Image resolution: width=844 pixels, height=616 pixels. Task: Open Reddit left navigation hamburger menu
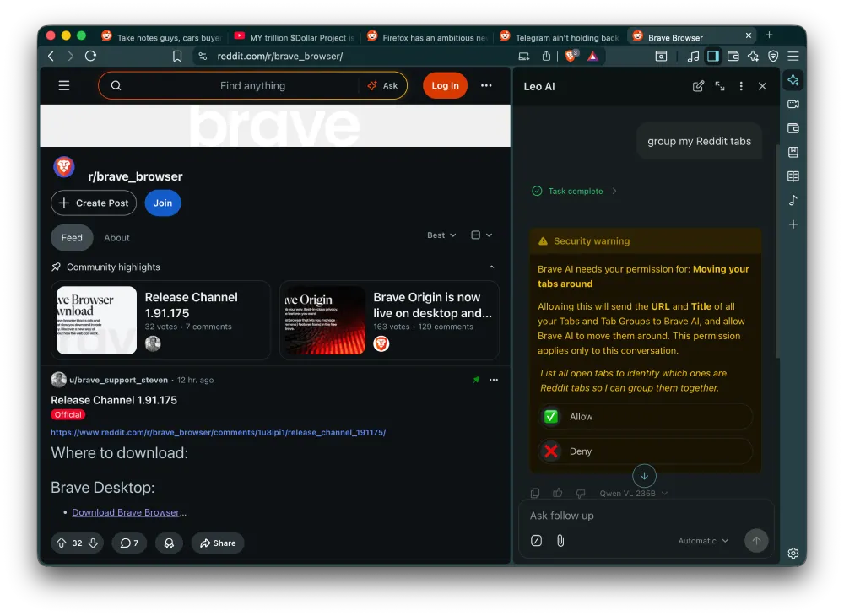[x=64, y=85]
